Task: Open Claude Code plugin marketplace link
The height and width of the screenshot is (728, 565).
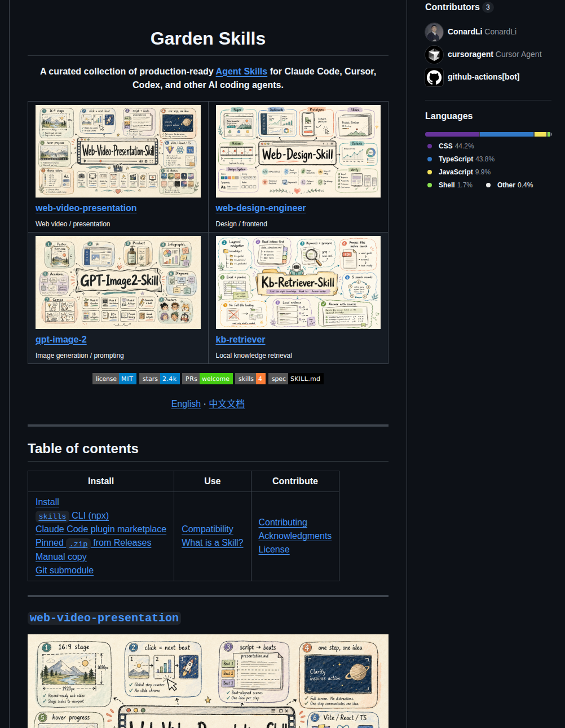Action: click(x=101, y=529)
